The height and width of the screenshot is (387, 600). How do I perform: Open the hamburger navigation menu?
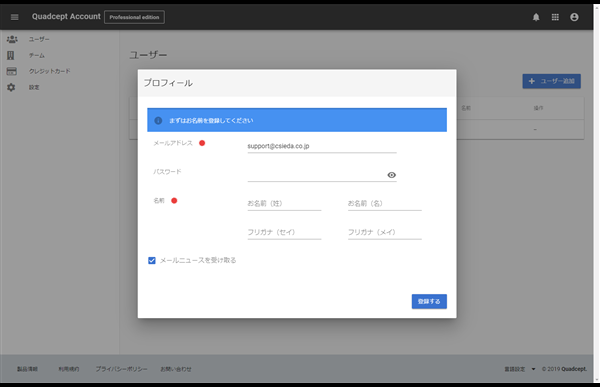[x=15, y=17]
